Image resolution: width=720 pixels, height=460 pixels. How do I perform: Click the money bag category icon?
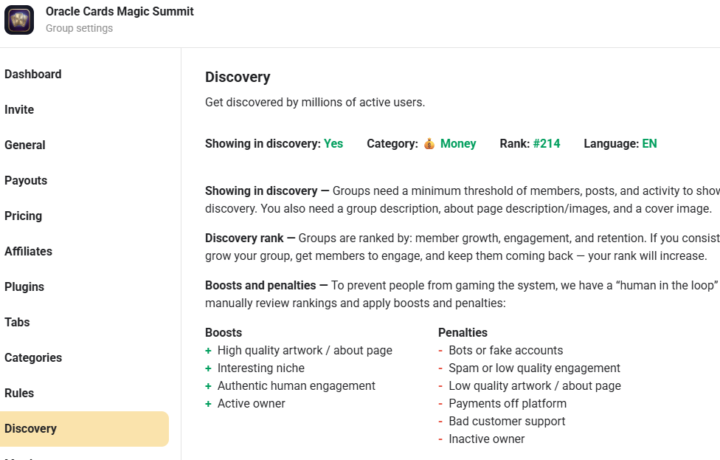click(x=429, y=144)
